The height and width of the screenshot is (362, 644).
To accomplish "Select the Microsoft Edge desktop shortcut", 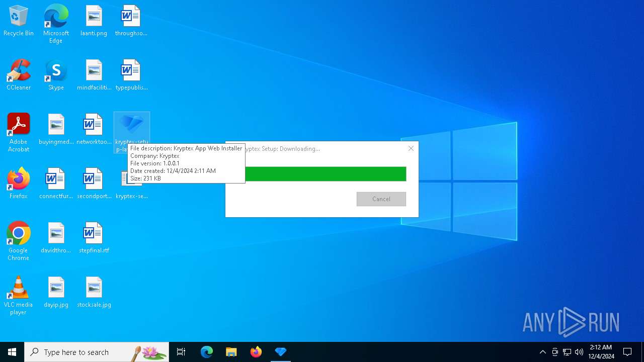I will coord(56,24).
